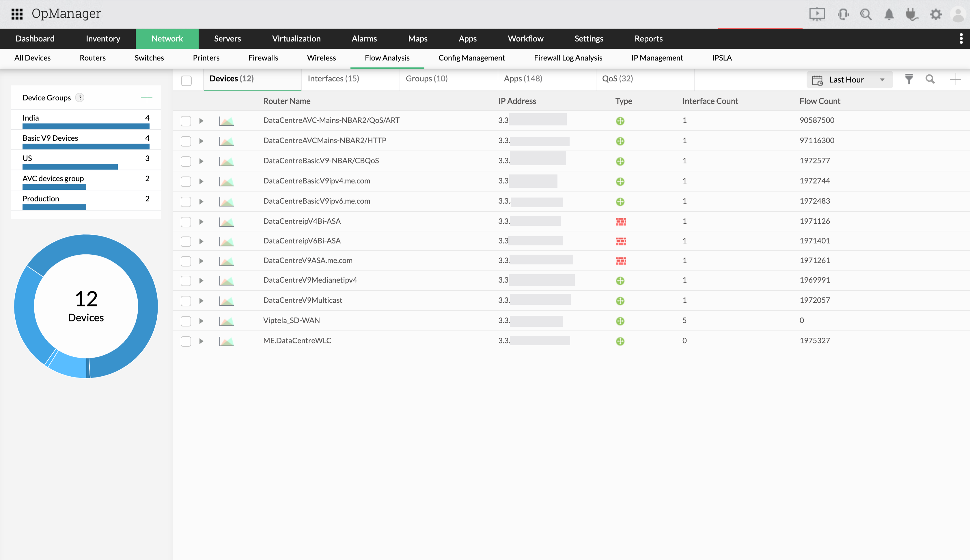This screenshot has height=560, width=970.
Task: Select checkbox for ME.DataCentreWLC row
Action: coord(186,341)
